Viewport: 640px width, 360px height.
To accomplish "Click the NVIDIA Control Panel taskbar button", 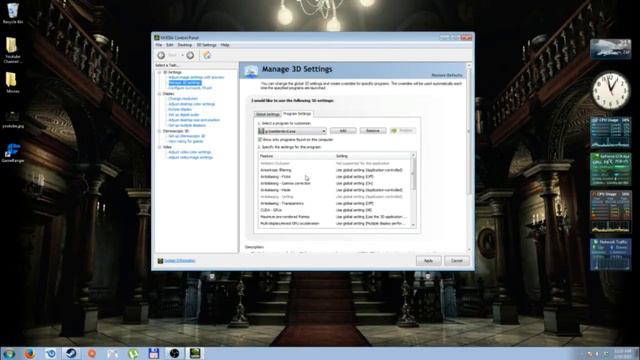I will tap(195, 353).
